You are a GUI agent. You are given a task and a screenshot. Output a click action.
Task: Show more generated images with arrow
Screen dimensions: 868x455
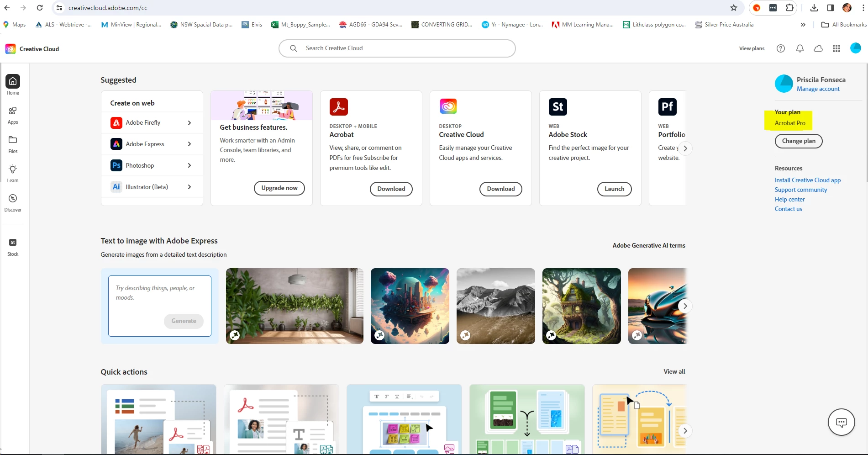(685, 306)
